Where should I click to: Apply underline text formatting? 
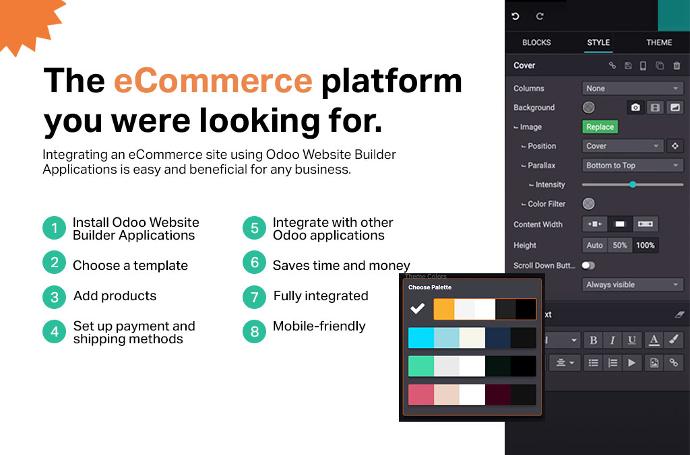click(x=632, y=340)
